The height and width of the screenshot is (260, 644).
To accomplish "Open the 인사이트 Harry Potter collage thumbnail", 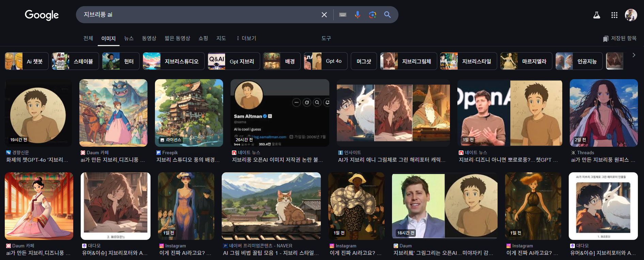I will click(393, 113).
